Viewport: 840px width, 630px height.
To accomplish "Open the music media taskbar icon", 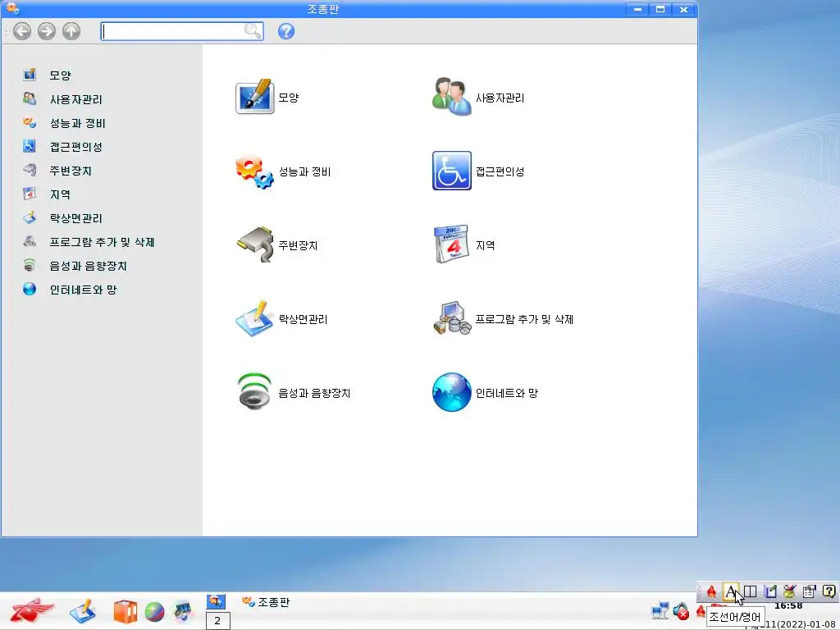I will point(183,612).
